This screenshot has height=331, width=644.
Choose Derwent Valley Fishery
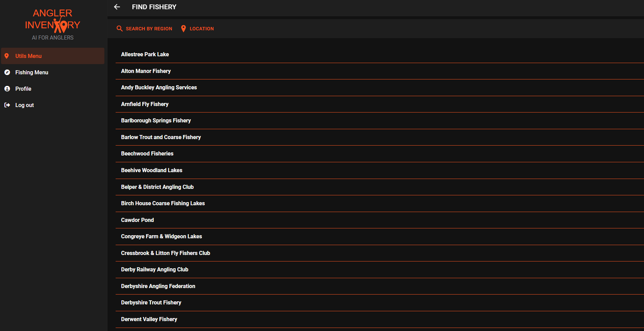(149, 319)
